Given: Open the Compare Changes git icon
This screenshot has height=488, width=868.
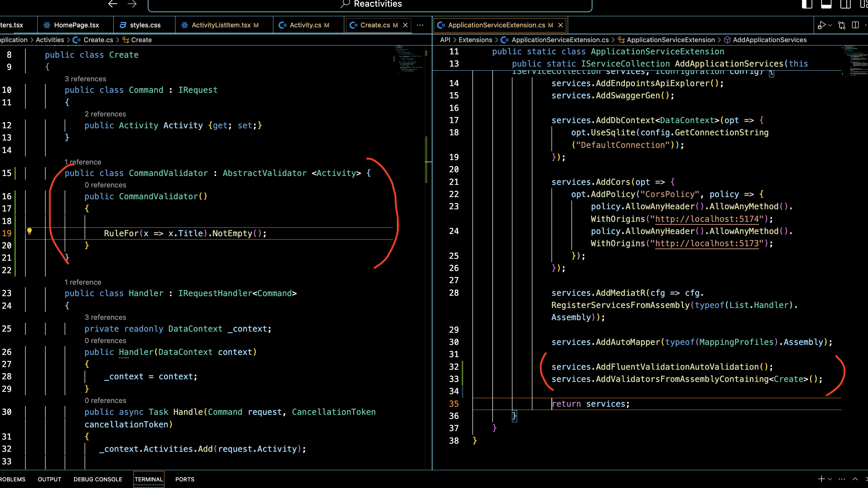Looking at the screenshot, I should pyautogui.click(x=842, y=25).
